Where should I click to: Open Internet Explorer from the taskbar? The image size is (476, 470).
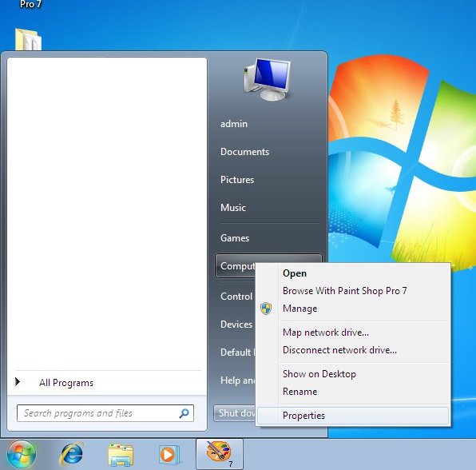point(72,454)
